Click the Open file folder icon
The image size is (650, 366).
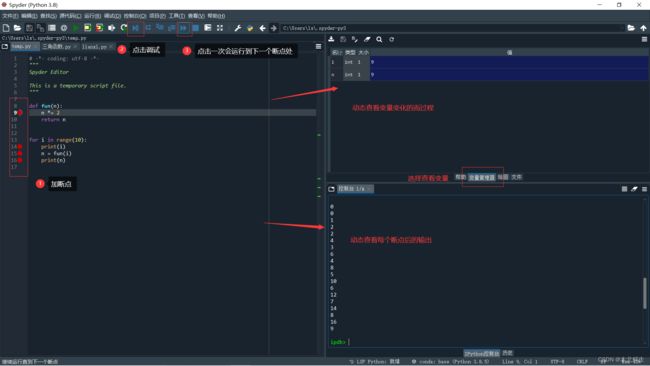(x=17, y=28)
